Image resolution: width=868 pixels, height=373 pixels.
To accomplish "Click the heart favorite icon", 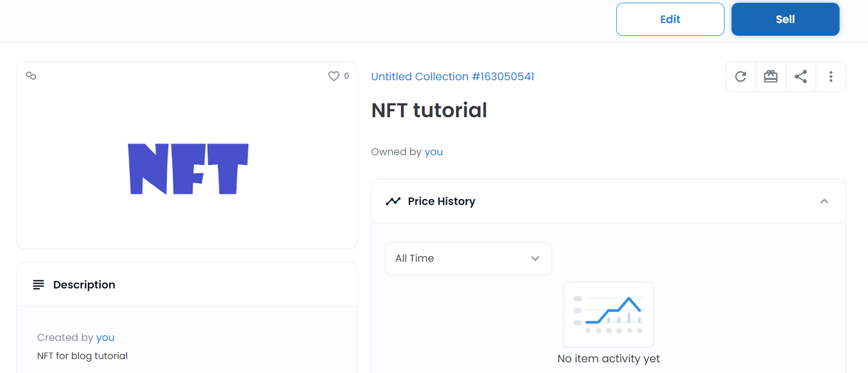I will tap(334, 76).
